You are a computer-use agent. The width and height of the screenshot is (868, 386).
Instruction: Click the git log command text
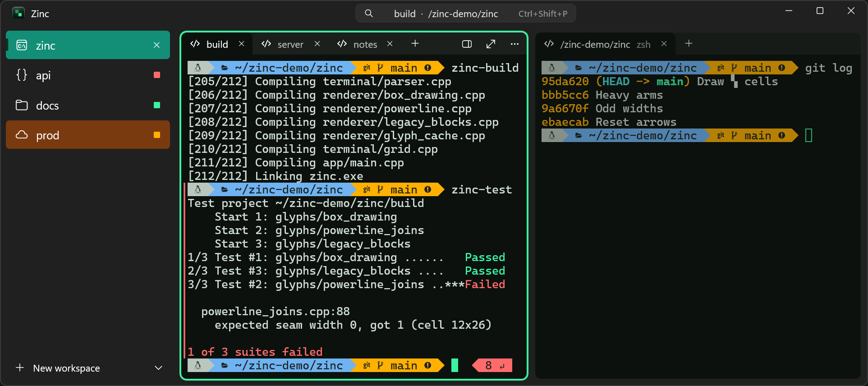tap(829, 68)
